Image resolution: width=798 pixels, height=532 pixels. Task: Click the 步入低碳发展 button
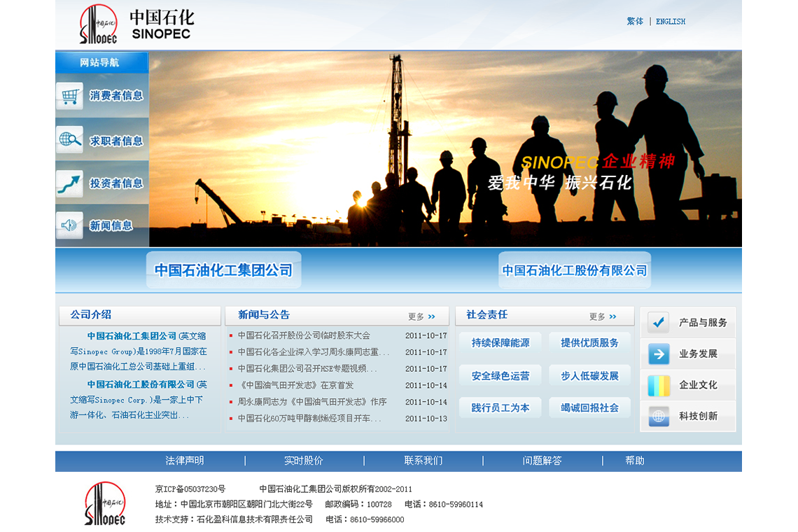tap(590, 376)
